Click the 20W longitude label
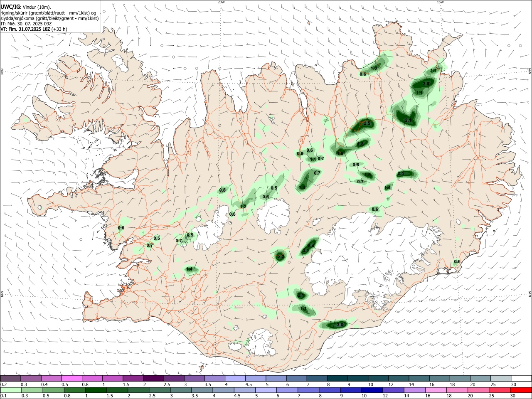Screen dimensions: 532x399 coord(221,2)
